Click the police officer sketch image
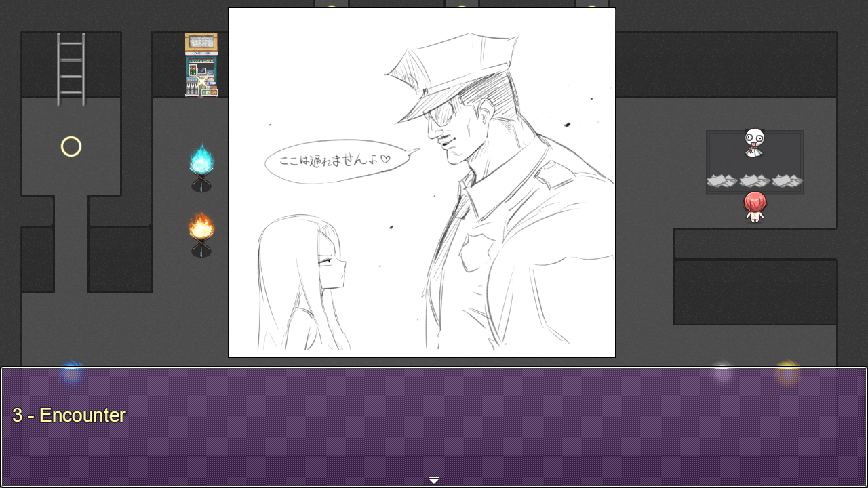Image resolution: width=868 pixels, height=488 pixels. (422, 182)
